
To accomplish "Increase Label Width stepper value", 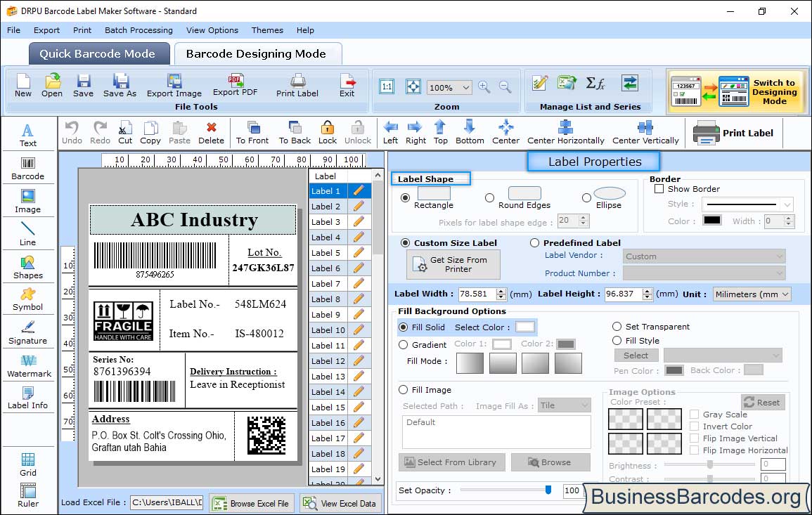I will (x=501, y=291).
